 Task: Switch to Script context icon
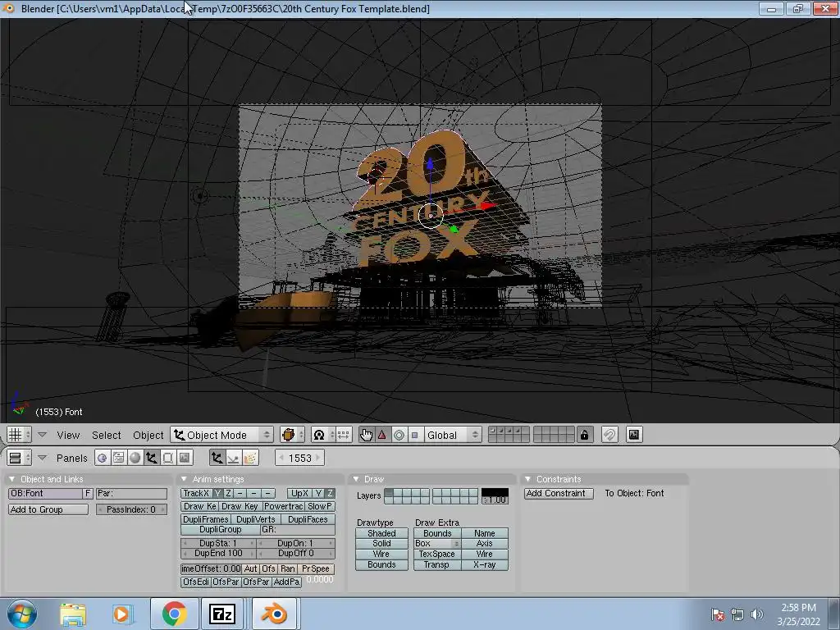[118, 458]
